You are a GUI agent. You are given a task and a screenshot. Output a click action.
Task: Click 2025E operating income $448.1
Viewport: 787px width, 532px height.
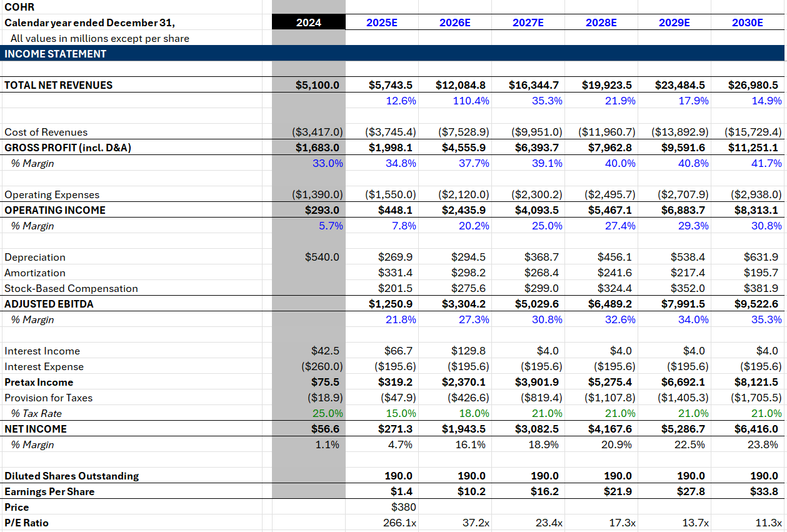[396, 210]
